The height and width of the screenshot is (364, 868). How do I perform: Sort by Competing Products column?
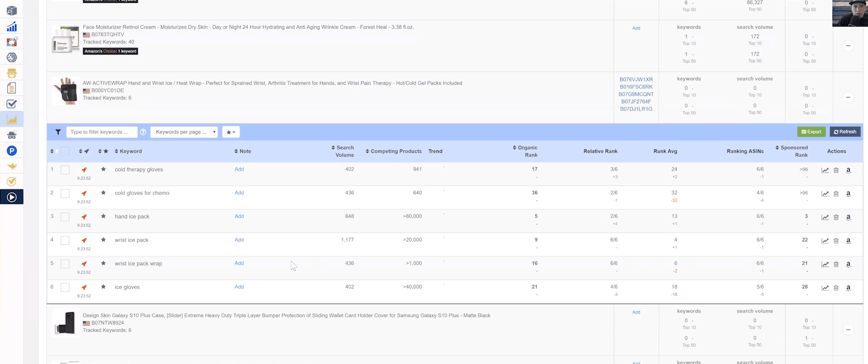click(394, 151)
